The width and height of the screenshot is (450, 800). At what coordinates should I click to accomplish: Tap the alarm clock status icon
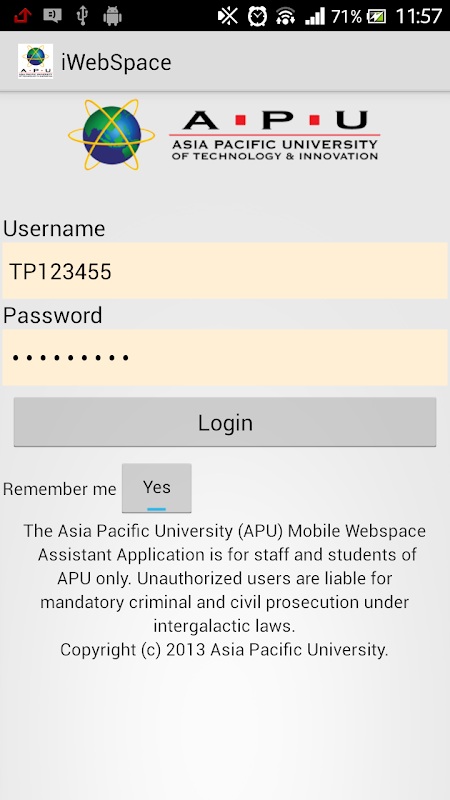pos(258,16)
